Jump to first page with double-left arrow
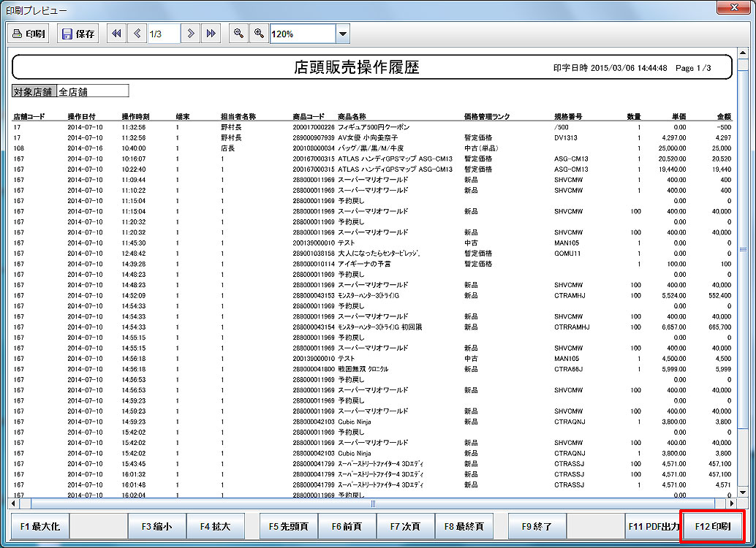This screenshot has width=756, height=548. pos(116,34)
